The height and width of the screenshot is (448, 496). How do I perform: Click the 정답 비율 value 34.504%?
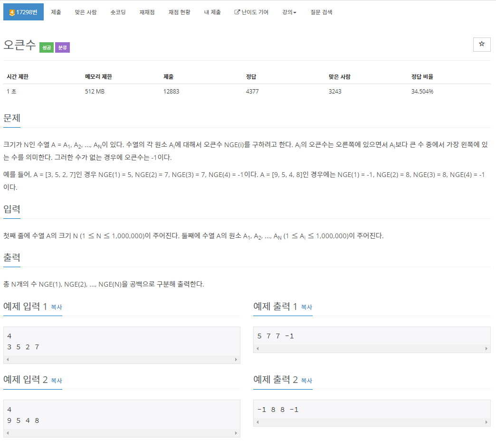tap(422, 92)
